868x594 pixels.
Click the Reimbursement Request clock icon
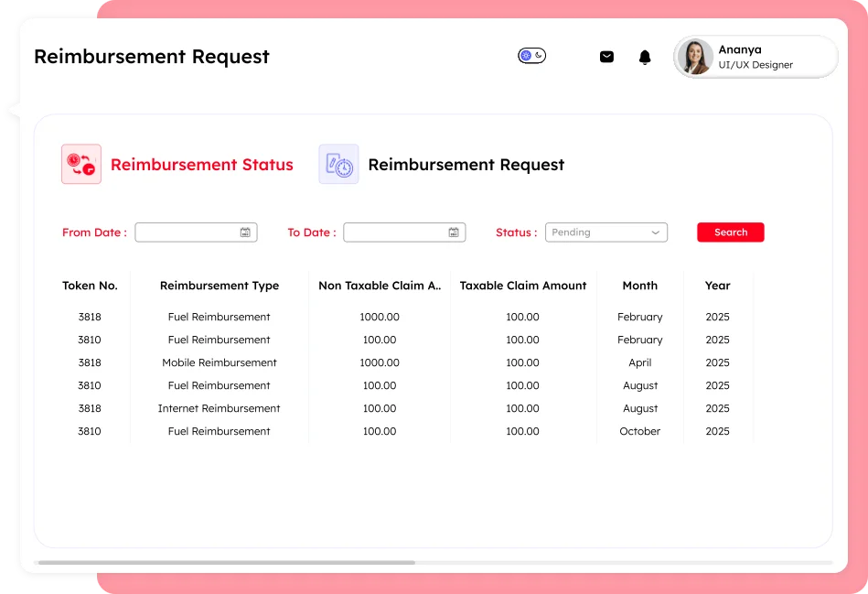(x=338, y=165)
